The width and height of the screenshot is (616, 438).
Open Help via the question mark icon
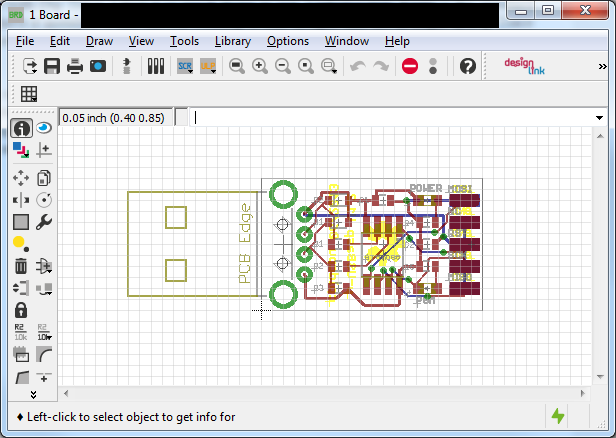(468, 66)
